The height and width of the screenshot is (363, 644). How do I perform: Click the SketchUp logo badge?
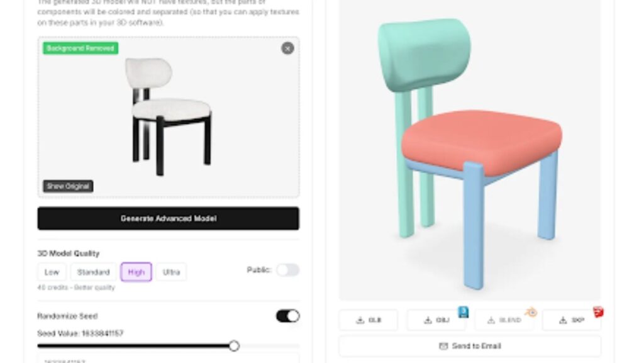[599, 312]
